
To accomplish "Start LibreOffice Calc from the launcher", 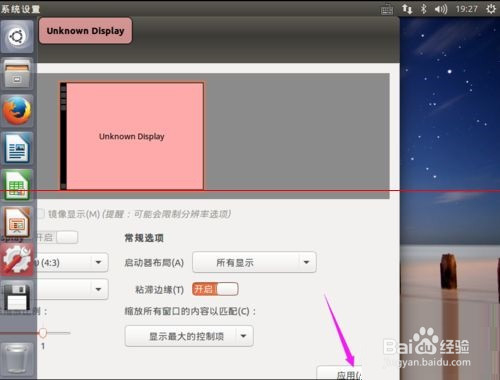I will coord(17,185).
